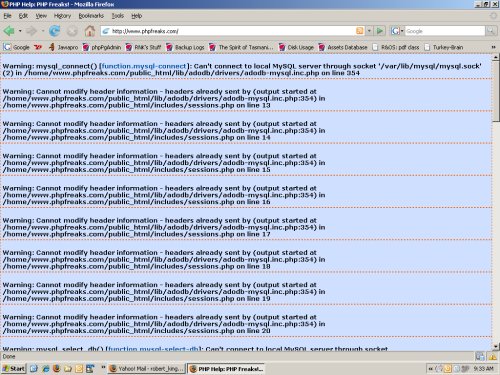Show more bookmarks chevron
The height and width of the screenshot is (375, 500).
pyautogui.click(x=493, y=47)
